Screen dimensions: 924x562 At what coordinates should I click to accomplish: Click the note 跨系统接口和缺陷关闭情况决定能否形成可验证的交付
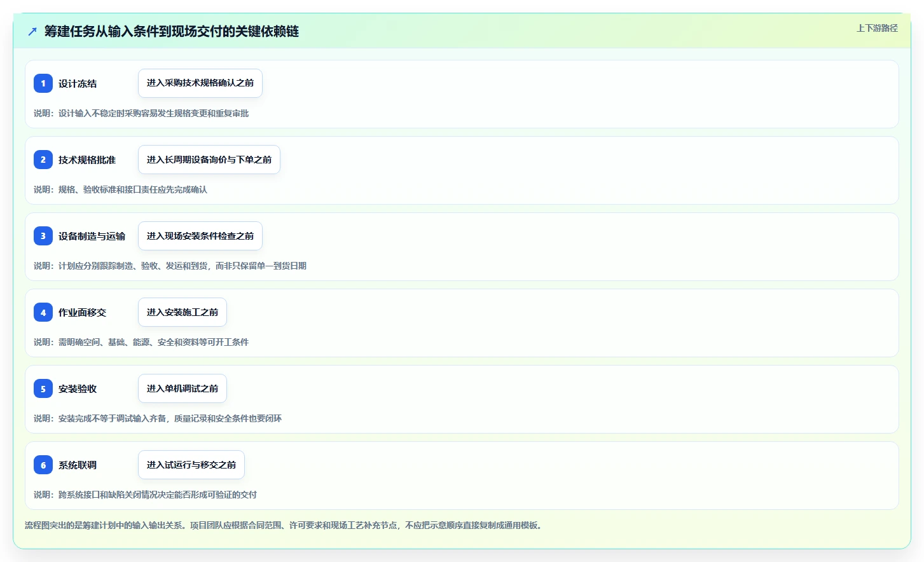[146, 495]
